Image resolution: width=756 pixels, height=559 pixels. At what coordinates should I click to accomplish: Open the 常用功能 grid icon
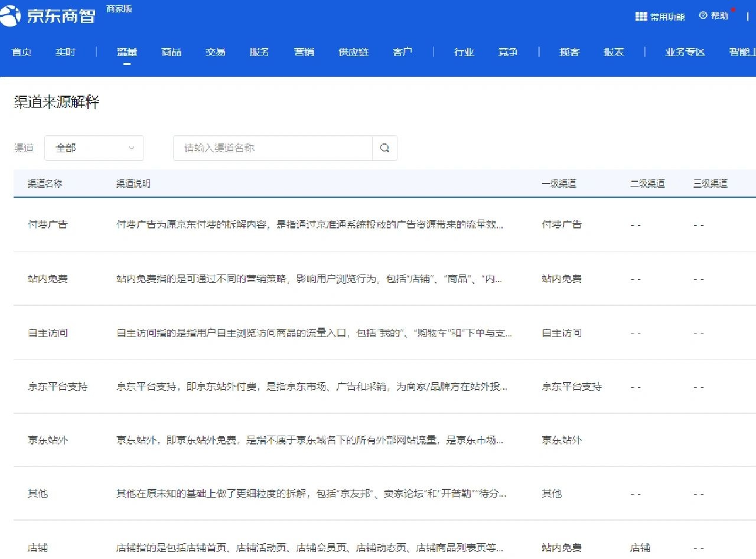[x=641, y=16]
